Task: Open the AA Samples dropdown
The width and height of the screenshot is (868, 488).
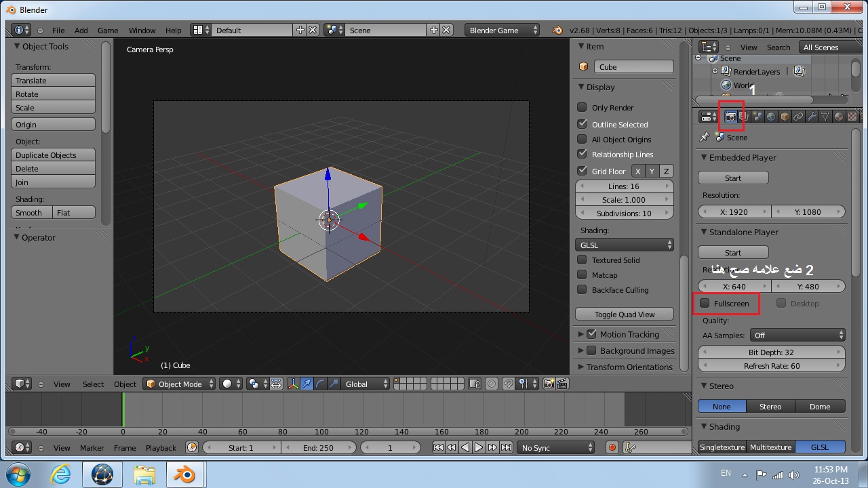Action: [798, 335]
